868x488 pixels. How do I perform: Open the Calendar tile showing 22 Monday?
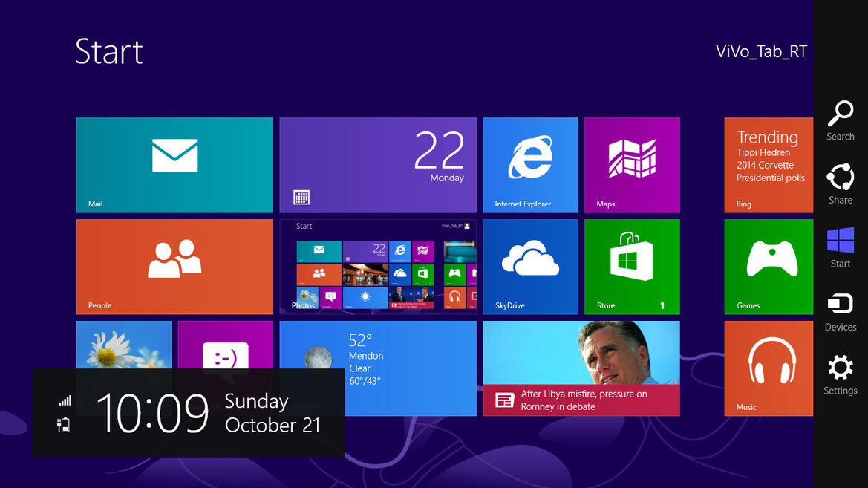click(x=377, y=165)
